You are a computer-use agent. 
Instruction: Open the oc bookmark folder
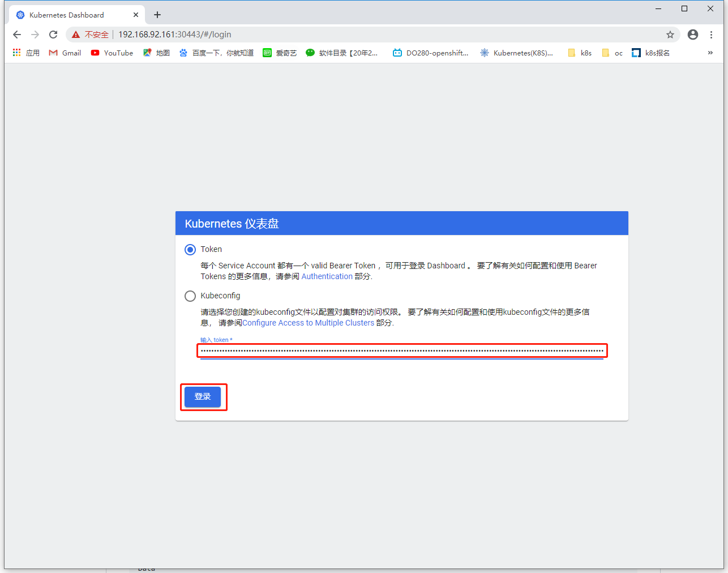click(612, 53)
